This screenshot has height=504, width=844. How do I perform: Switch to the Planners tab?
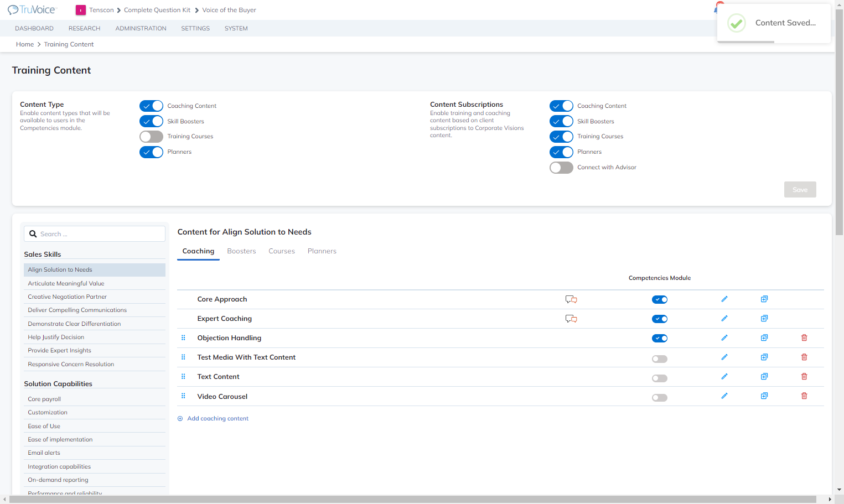click(322, 251)
